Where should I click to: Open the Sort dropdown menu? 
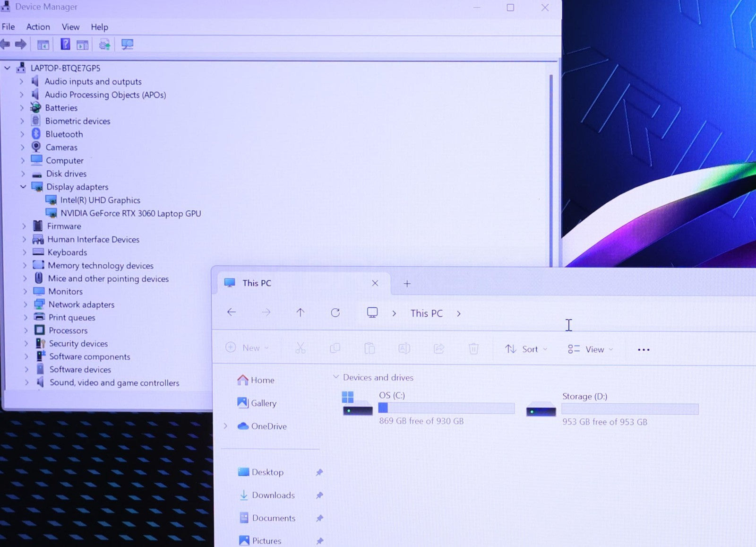pos(526,349)
